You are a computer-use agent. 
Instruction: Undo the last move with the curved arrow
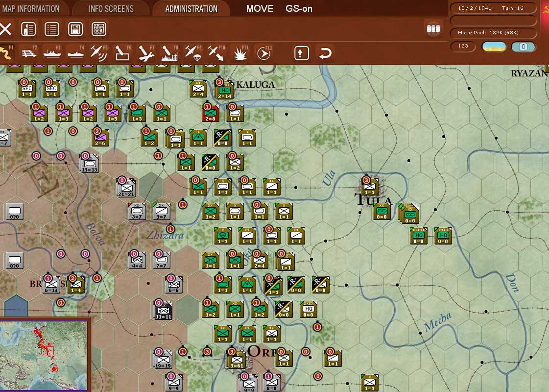point(324,53)
